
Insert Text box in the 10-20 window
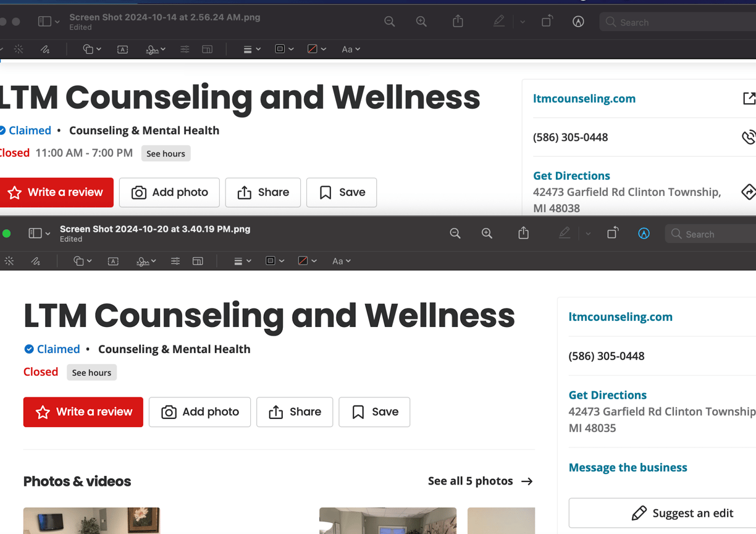[x=113, y=261]
